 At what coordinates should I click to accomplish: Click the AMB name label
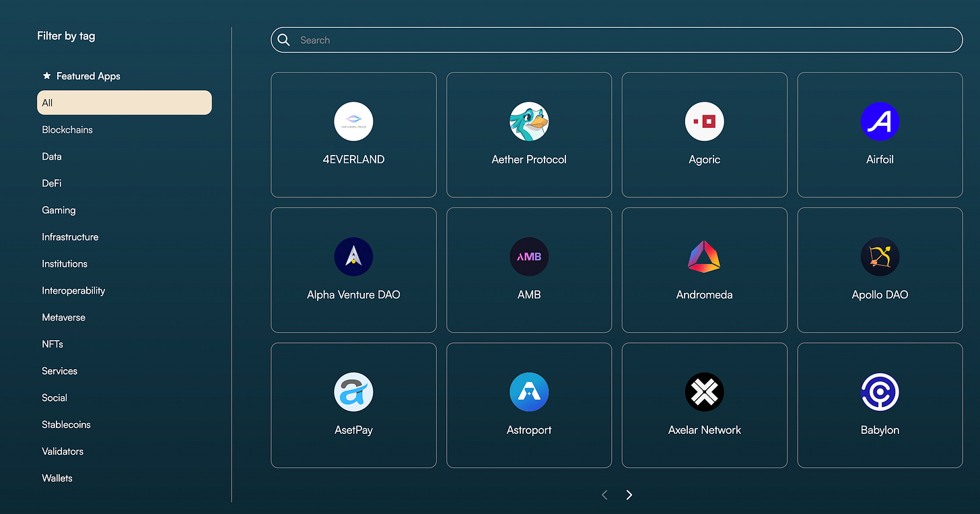(529, 295)
